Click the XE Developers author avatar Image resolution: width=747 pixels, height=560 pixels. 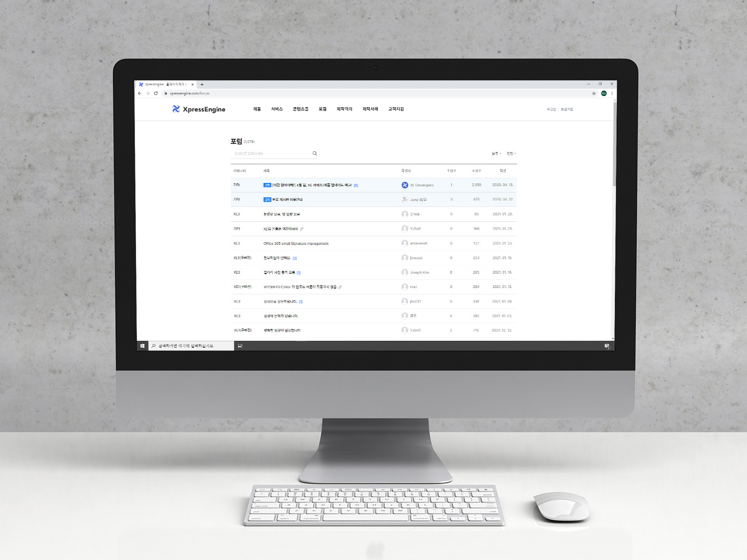(404, 185)
